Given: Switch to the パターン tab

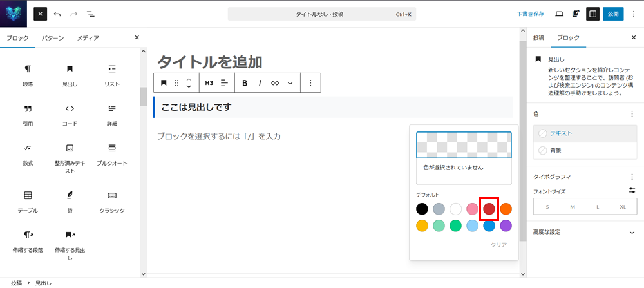Looking at the screenshot, I should [53, 38].
